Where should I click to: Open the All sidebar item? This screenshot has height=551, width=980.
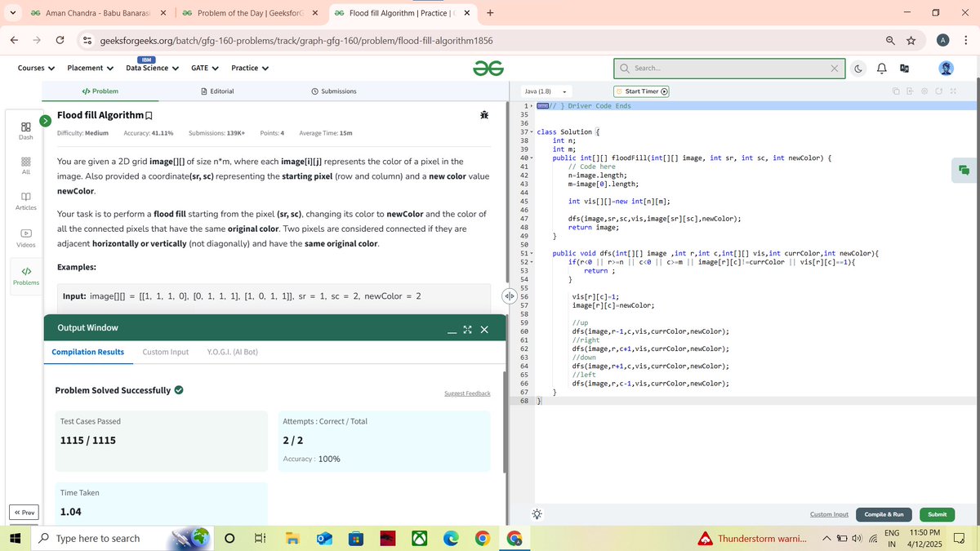coord(26,166)
